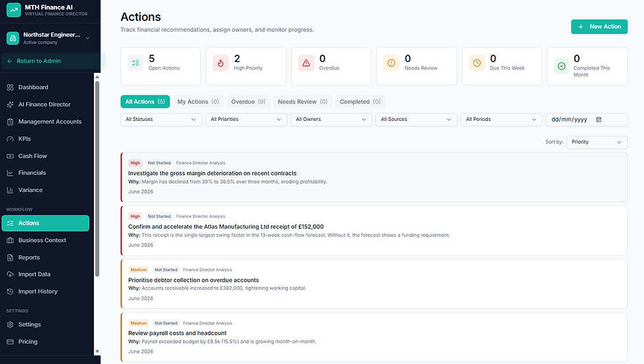Click the Management Accounts clipboard icon

coord(11,122)
